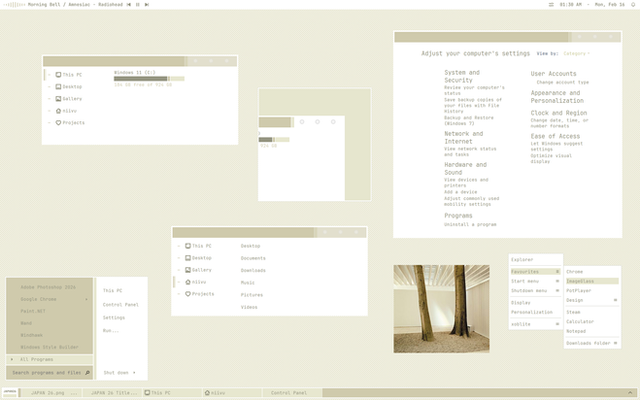The height and width of the screenshot is (400, 640).
Task: Switch to Control Panel taskbar item
Action: coord(291,393)
